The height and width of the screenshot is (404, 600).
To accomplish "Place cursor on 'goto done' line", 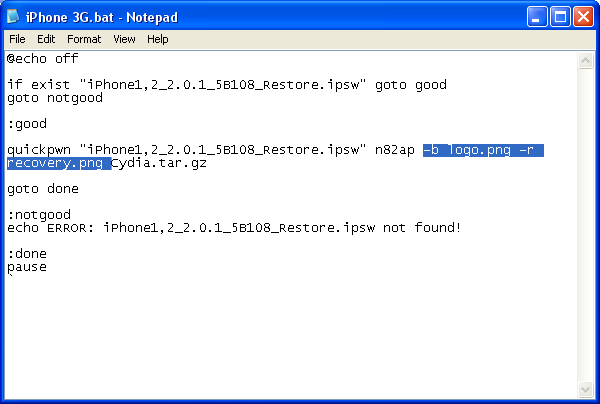I will tap(43, 189).
